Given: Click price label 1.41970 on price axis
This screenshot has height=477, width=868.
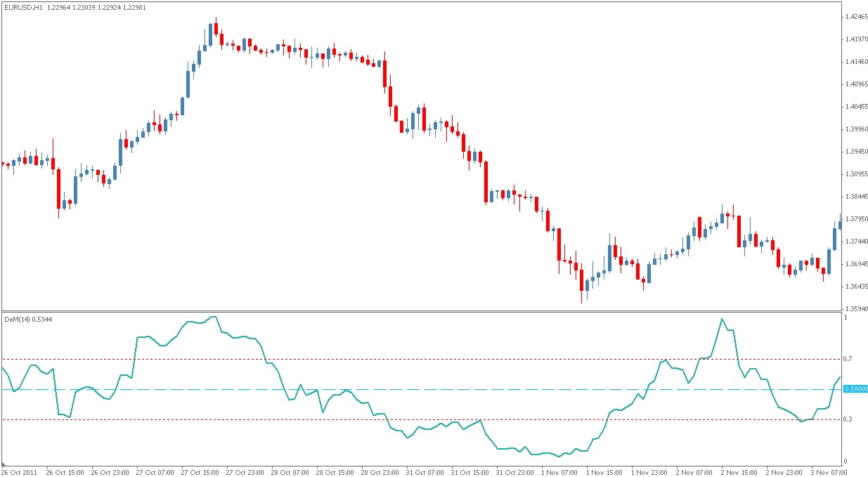Looking at the screenshot, I should 857,39.
